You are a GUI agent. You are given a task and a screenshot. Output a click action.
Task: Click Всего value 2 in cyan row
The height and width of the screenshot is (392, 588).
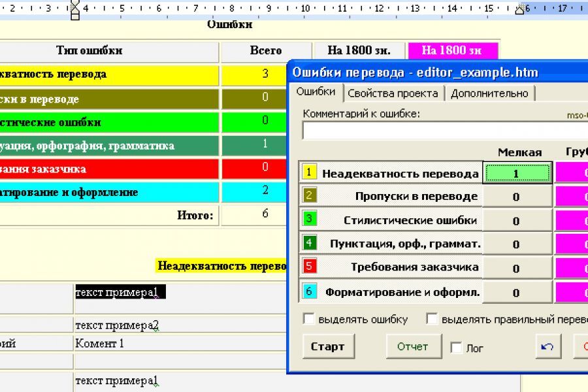click(265, 190)
